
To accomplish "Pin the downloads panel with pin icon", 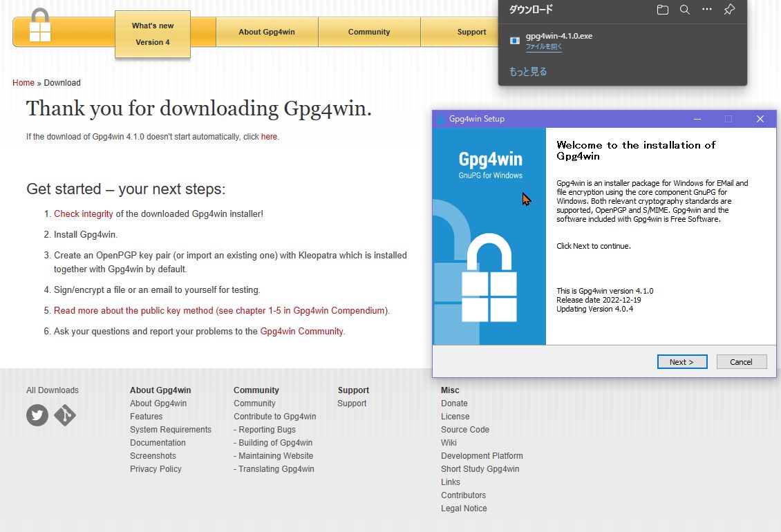I will 728,10.
